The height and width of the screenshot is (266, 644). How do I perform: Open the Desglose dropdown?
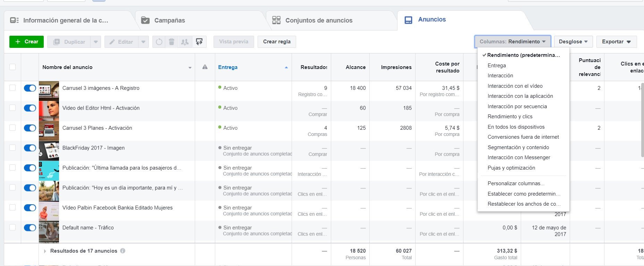[573, 42]
